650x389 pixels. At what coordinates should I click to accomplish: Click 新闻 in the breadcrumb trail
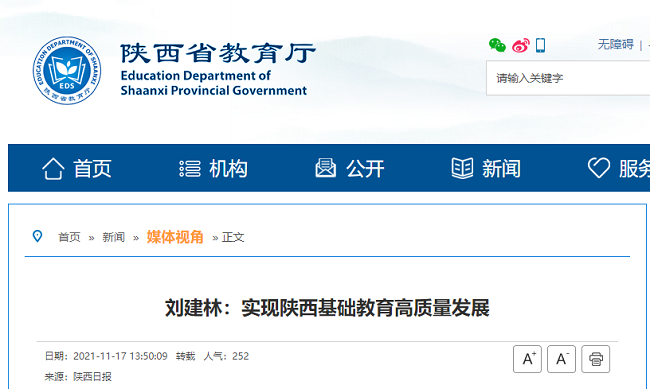pos(114,237)
